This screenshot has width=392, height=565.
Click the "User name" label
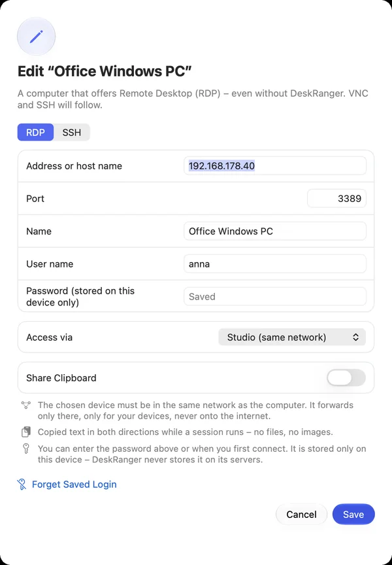[50, 264]
